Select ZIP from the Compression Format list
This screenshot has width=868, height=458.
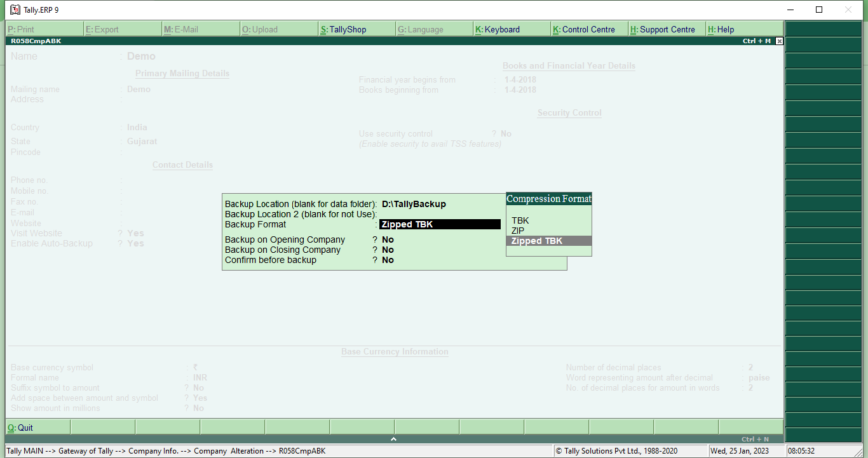pos(517,231)
